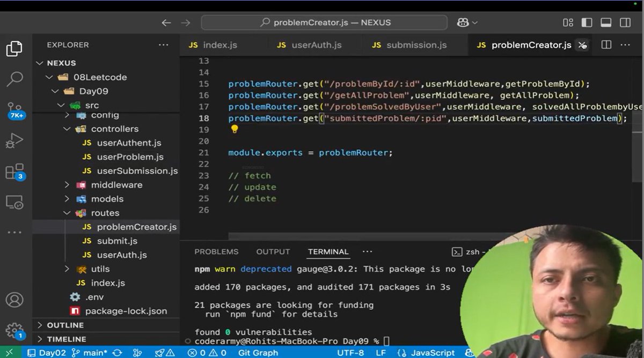Show additional views ellipsis in activity bar
Viewport: 644px width, 358px height.
point(14,232)
